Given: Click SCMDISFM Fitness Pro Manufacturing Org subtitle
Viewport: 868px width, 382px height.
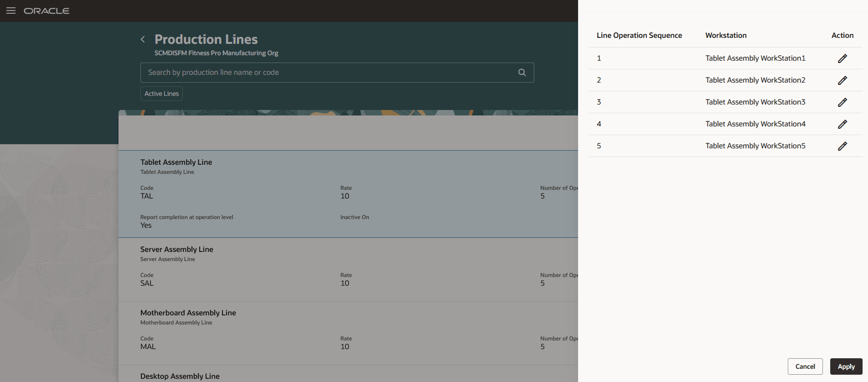Looking at the screenshot, I should pyautogui.click(x=216, y=53).
